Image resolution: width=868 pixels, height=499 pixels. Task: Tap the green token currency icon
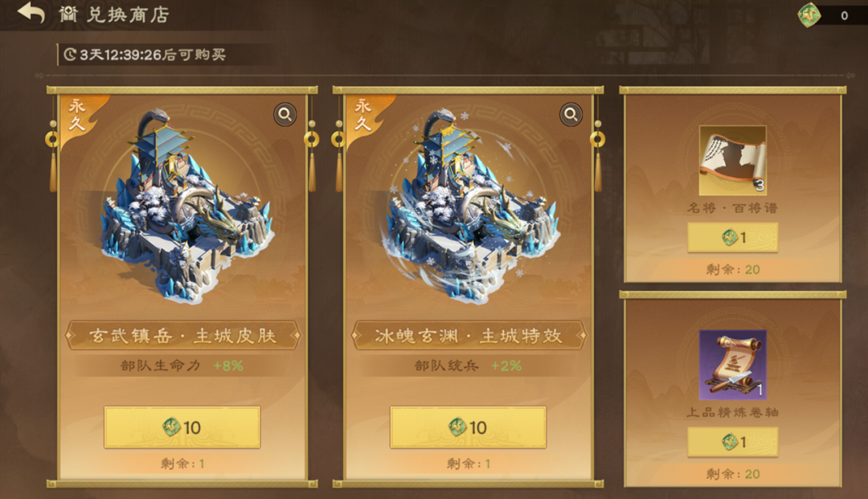pyautogui.click(x=809, y=15)
